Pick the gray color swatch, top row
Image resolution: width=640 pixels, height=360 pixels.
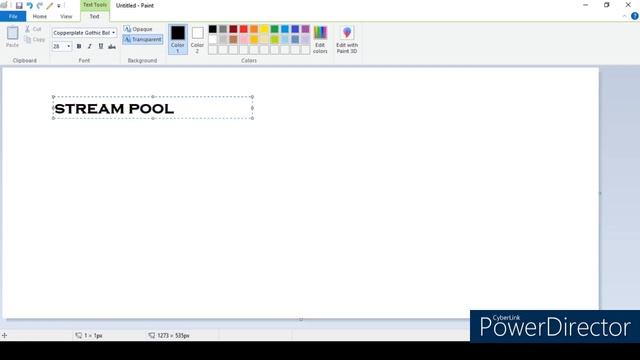coord(223,29)
